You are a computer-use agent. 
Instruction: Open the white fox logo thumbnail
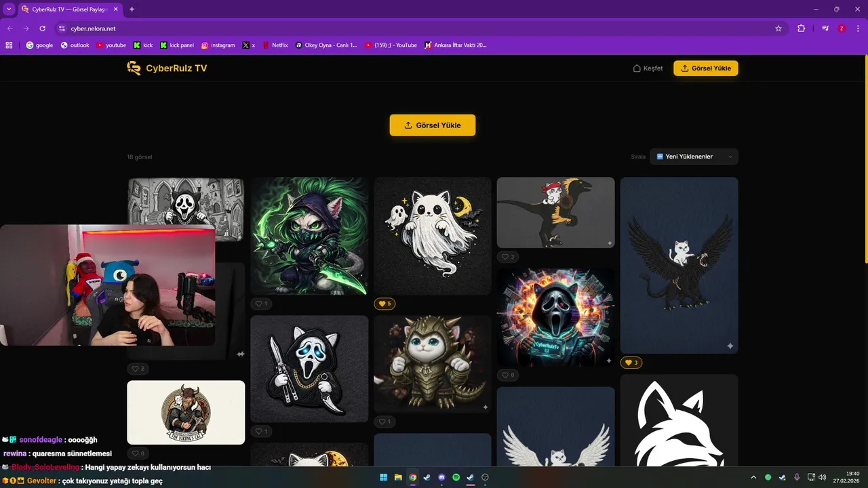click(x=679, y=420)
